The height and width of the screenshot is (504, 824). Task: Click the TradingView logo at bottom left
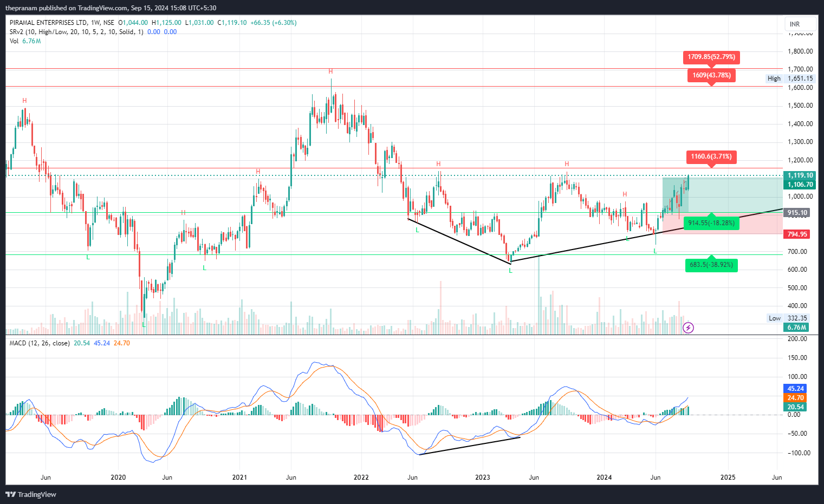point(31,494)
